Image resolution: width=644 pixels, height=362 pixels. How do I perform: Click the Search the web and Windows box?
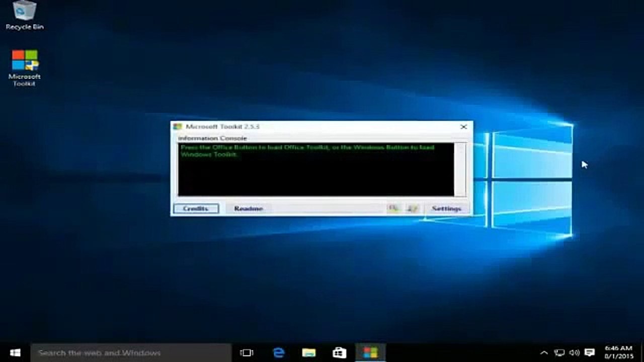click(131, 352)
